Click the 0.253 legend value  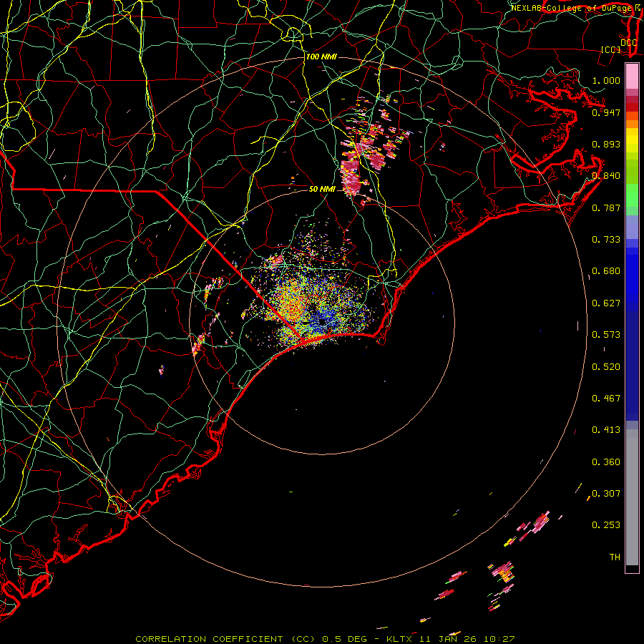pyautogui.click(x=606, y=525)
